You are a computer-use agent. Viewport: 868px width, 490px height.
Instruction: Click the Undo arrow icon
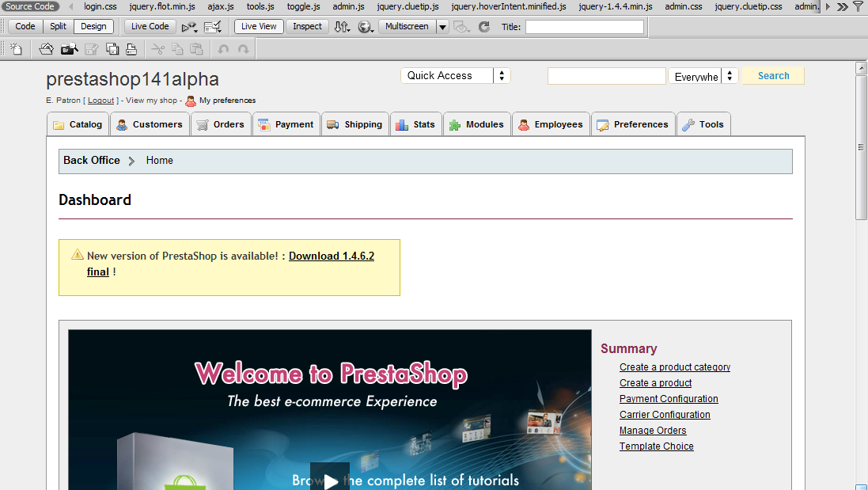pyautogui.click(x=223, y=49)
